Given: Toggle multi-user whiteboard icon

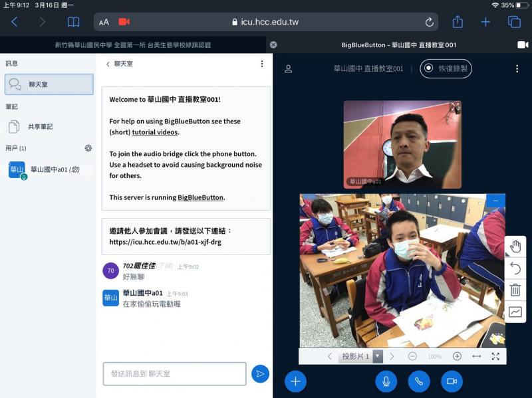Looking at the screenshot, I should tap(515, 312).
